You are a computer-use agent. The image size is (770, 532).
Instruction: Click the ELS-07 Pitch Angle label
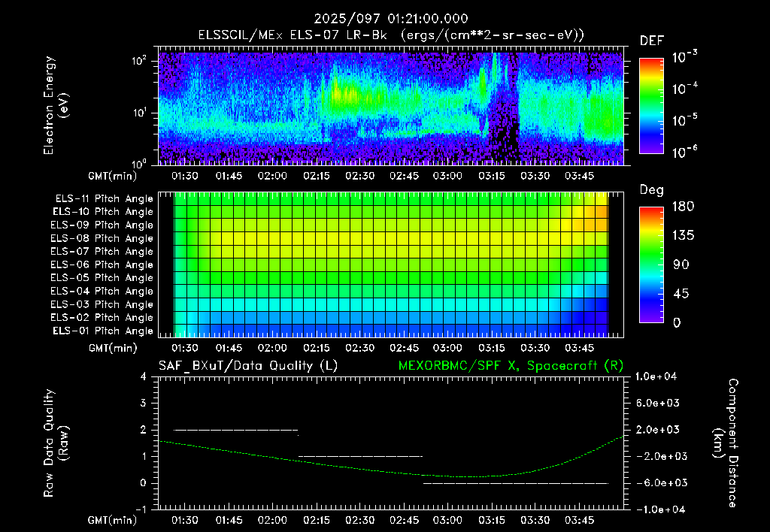[102, 251]
